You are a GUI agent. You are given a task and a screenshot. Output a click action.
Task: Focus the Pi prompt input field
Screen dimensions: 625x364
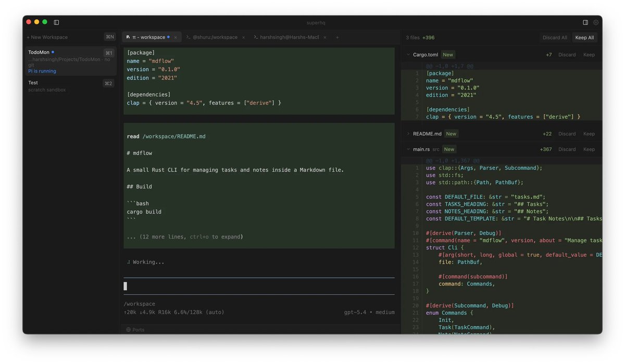pos(259,286)
